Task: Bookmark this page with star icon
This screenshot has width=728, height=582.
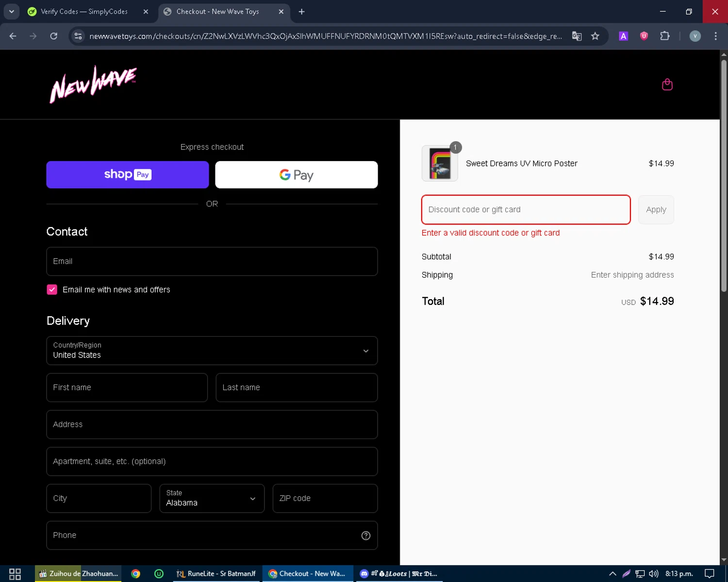Action: coord(595,36)
